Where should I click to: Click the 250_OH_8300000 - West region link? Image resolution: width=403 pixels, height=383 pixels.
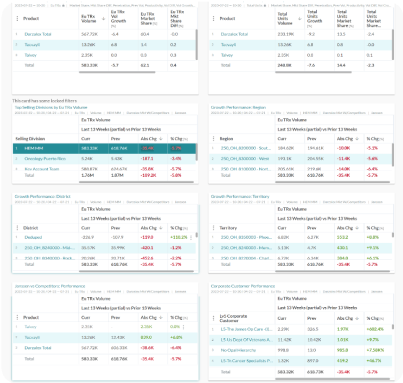tap(245, 159)
